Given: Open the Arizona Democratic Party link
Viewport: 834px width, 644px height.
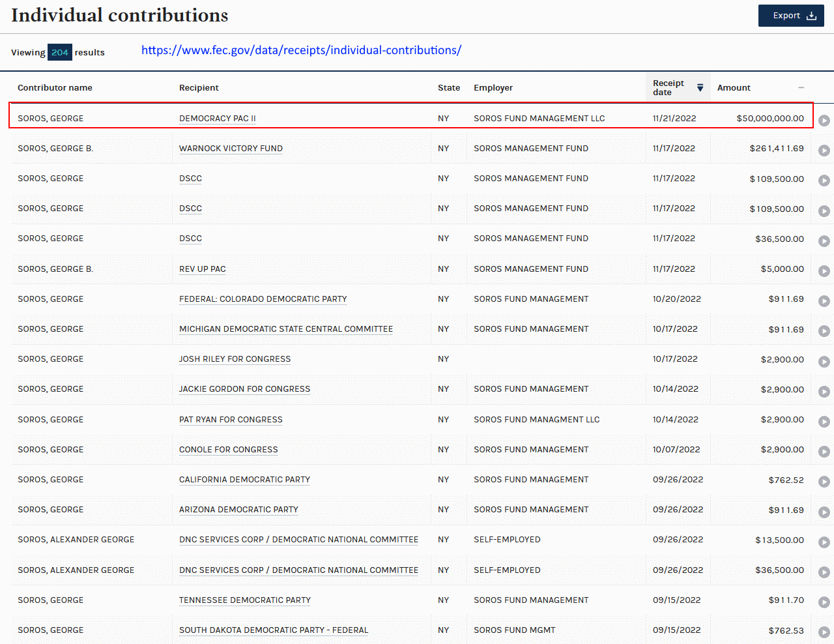Looking at the screenshot, I should point(238,510).
